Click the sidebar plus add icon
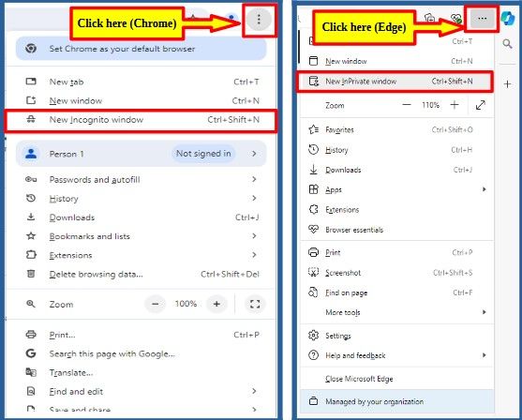The image size is (522, 420). tap(507, 84)
